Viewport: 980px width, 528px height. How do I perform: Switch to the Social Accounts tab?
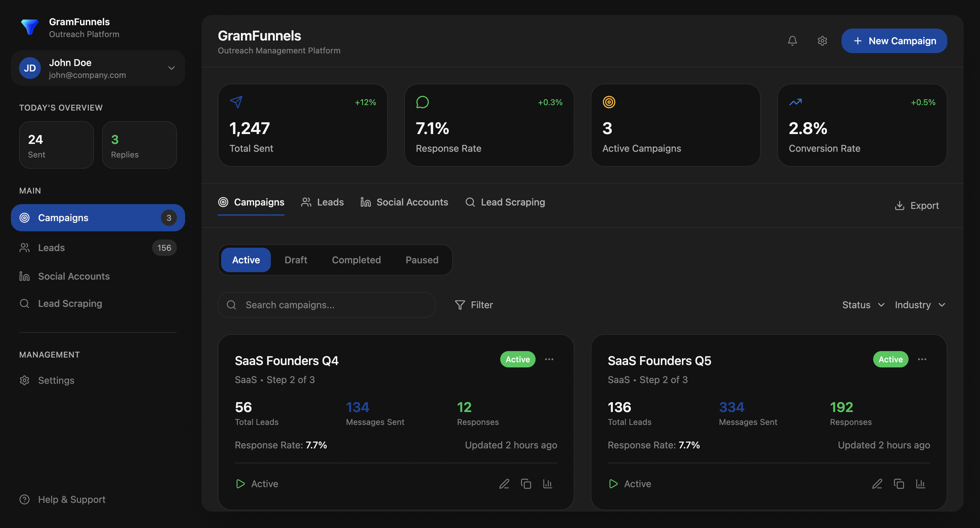pyautogui.click(x=404, y=202)
